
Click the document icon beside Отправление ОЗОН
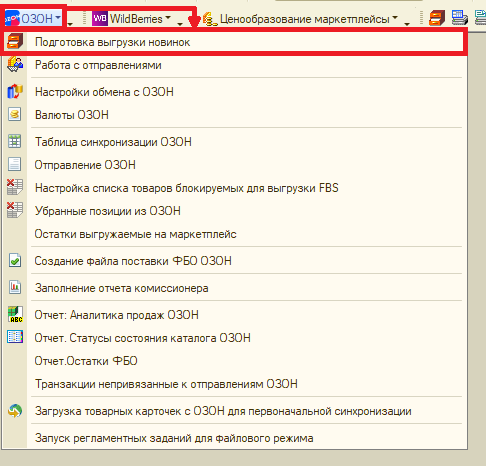click(15, 164)
